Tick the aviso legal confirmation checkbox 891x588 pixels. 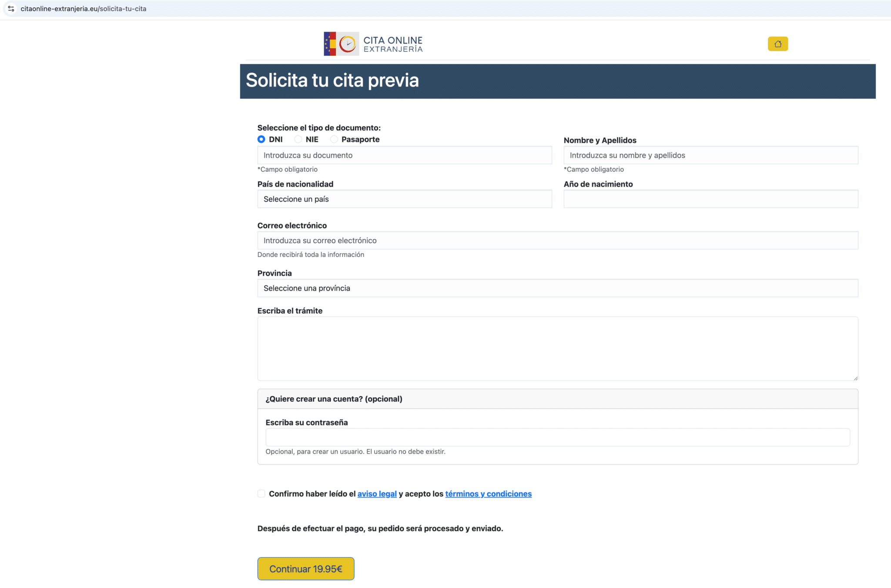click(x=261, y=494)
